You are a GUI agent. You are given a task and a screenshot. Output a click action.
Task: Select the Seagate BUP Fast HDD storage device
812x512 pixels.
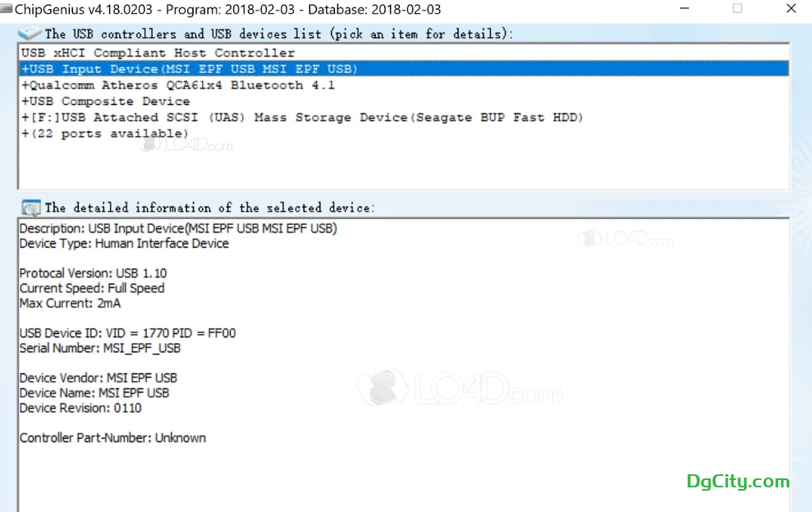pyautogui.click(x=302, y=117)
